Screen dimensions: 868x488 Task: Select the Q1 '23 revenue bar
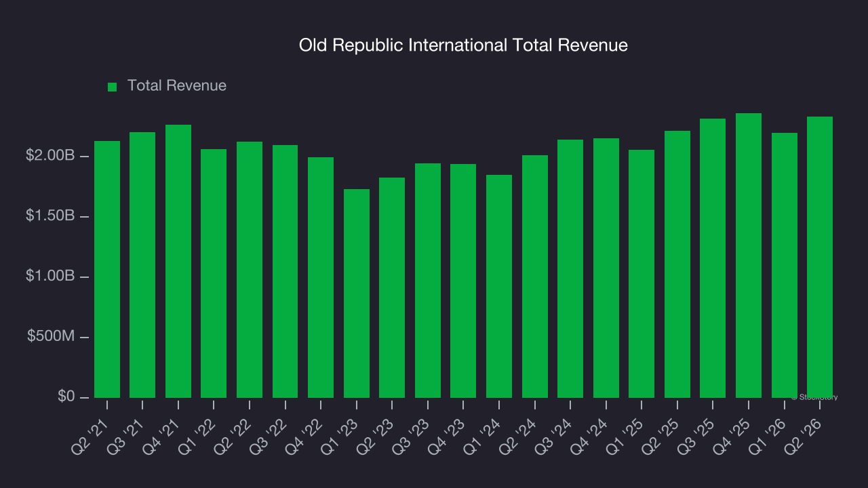coord(357,293)
